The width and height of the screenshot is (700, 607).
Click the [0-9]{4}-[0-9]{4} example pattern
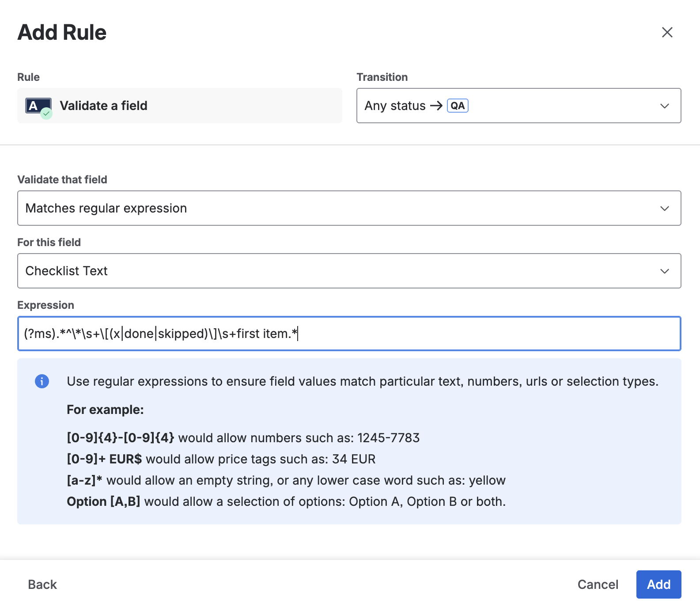(120, 438)
